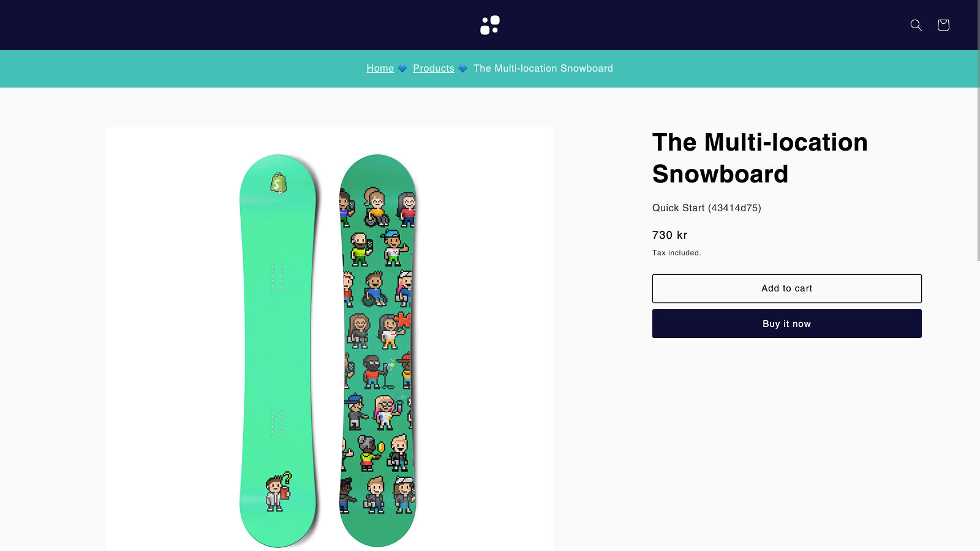Click the Quick Start (43414d75) subtitle
Viewport: 980px width, 551px height.
(x=706, y=208)
